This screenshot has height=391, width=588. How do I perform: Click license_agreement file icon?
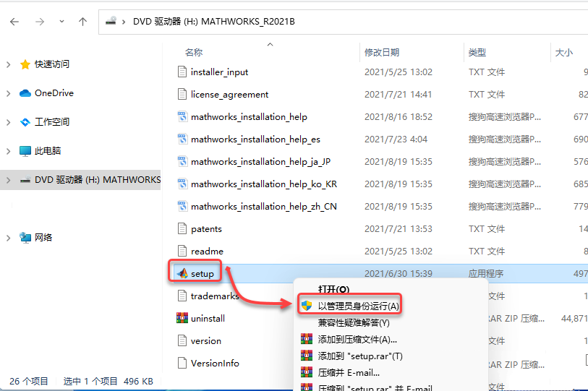182,94
